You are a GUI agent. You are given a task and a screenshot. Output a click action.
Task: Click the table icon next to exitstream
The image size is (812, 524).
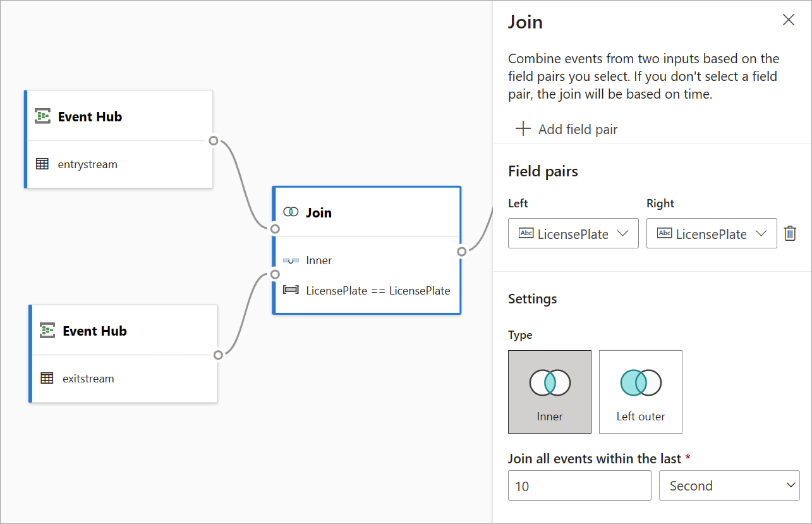pyautogui.click(x=47, y=377)
